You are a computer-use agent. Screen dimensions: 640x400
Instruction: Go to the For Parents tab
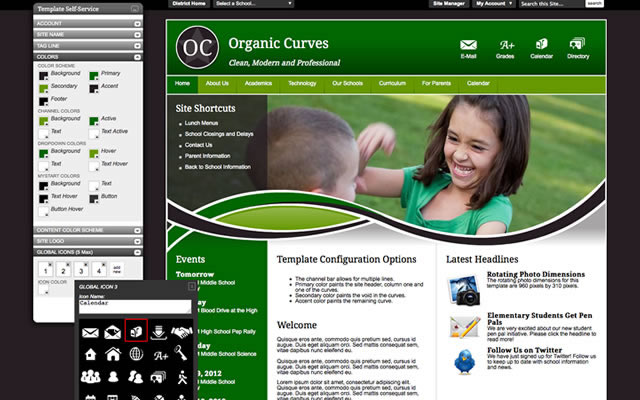[x=435, y=83]
